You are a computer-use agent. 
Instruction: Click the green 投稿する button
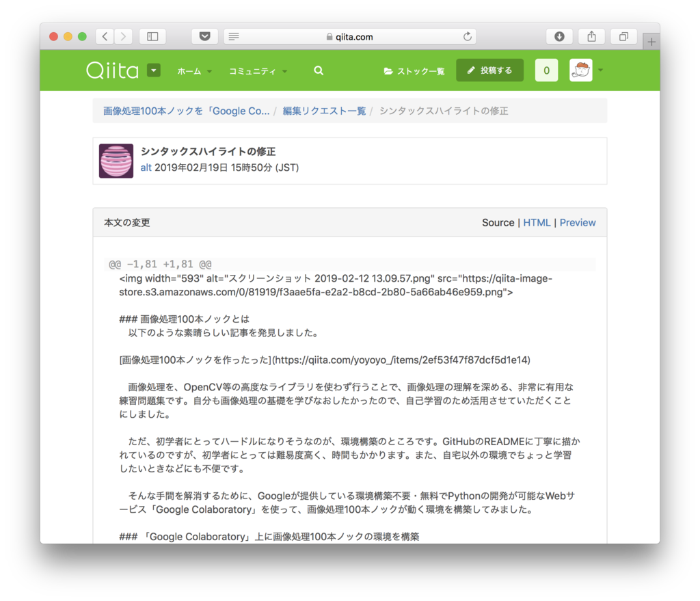click(489, 70)
